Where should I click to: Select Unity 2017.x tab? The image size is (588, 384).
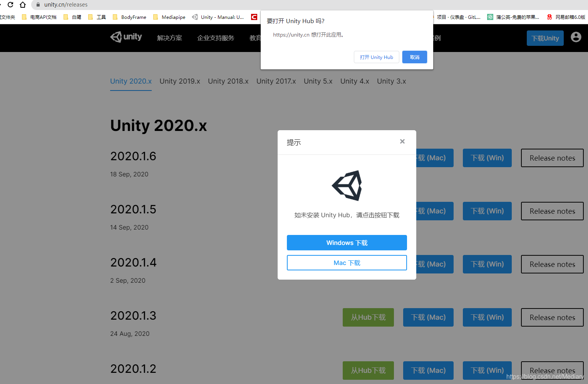coord(276,81)
